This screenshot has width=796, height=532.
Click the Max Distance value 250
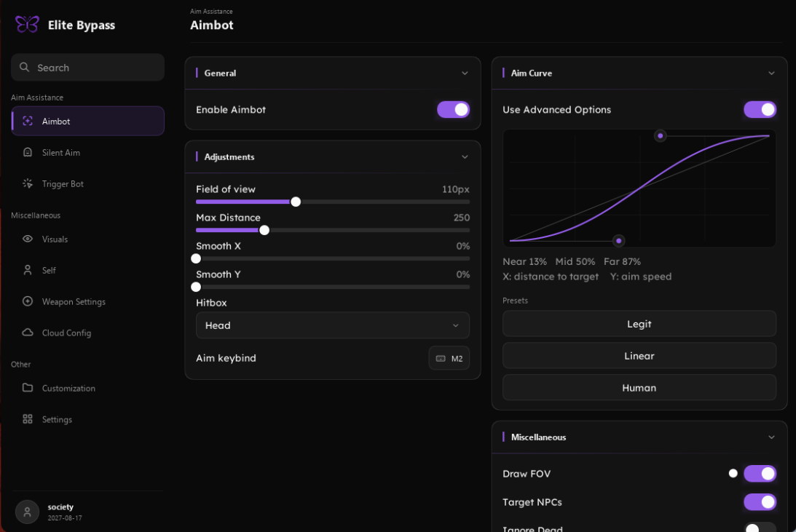click(x=462, y=218)
